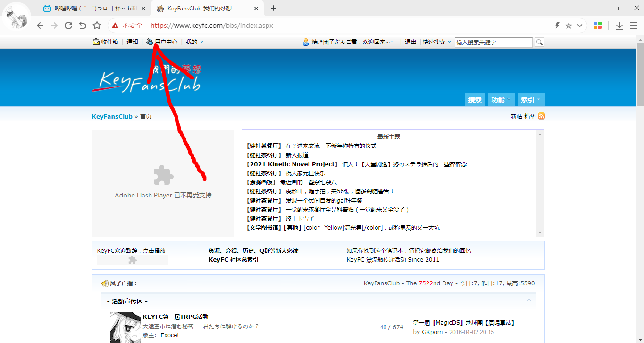Open the 搜索 navigation tab
The image size is (644, 343).
[475, 100]
